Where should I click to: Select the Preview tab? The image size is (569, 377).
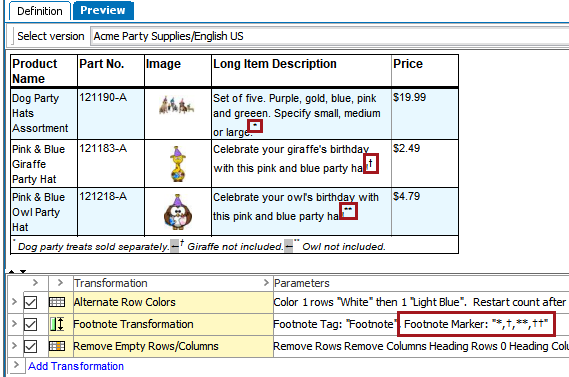click(103, 10)
